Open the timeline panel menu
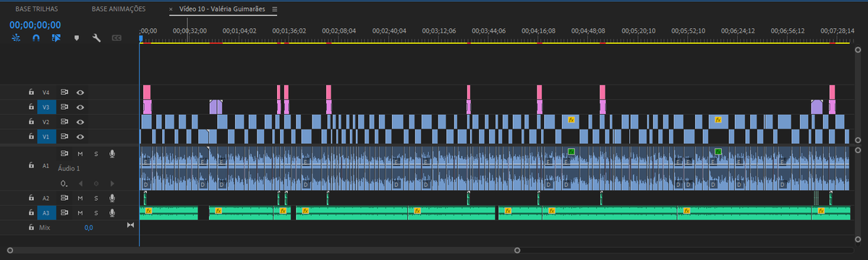This screenshot has height=260, width=868. point(275,9)
